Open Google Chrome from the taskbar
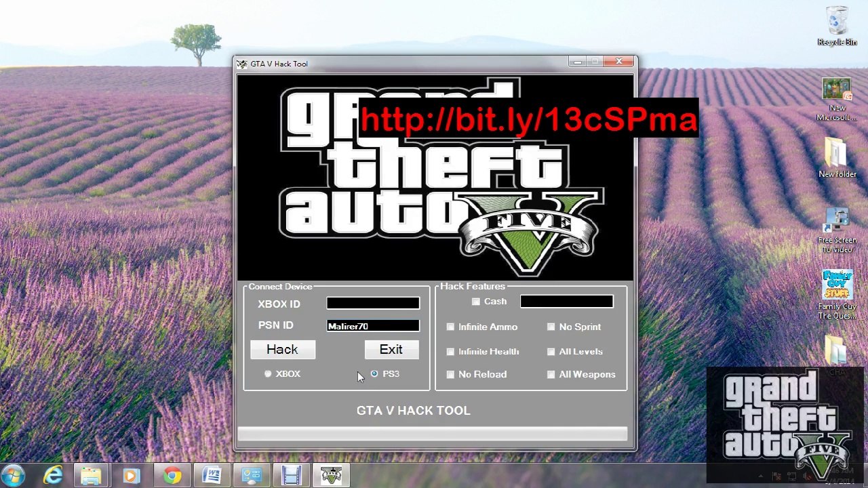The height and width of the screenshot is (488, 868). tap(172, 476)
